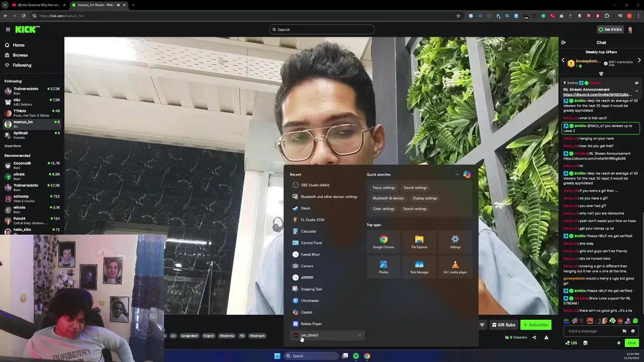644x362 pixels.
Task: Open the pinned discord invite link
Action: point(597,95)
